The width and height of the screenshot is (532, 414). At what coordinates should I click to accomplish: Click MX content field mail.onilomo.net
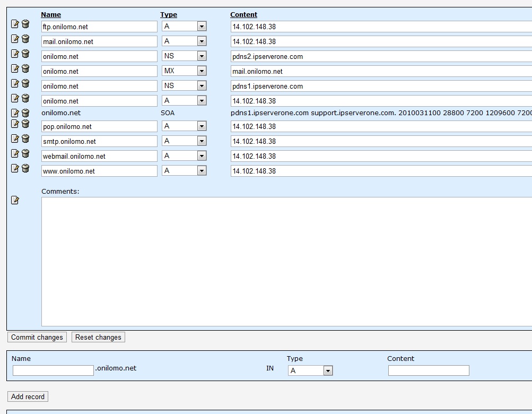click(381, 71)
